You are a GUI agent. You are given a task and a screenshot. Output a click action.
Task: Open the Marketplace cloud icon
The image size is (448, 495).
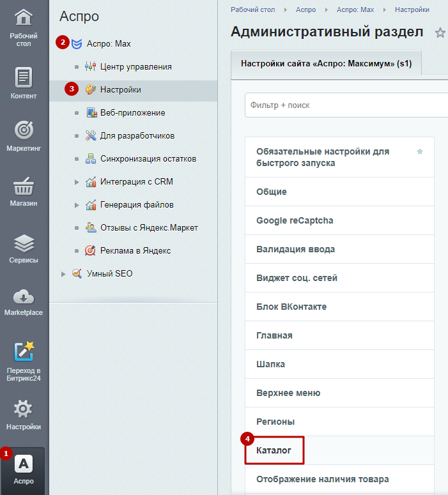point(24,297)
